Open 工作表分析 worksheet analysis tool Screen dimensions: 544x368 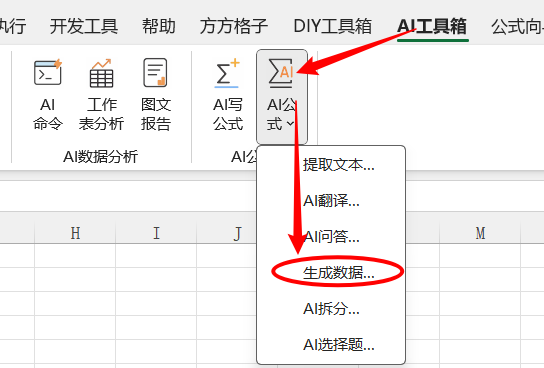(x=101, y=94)
